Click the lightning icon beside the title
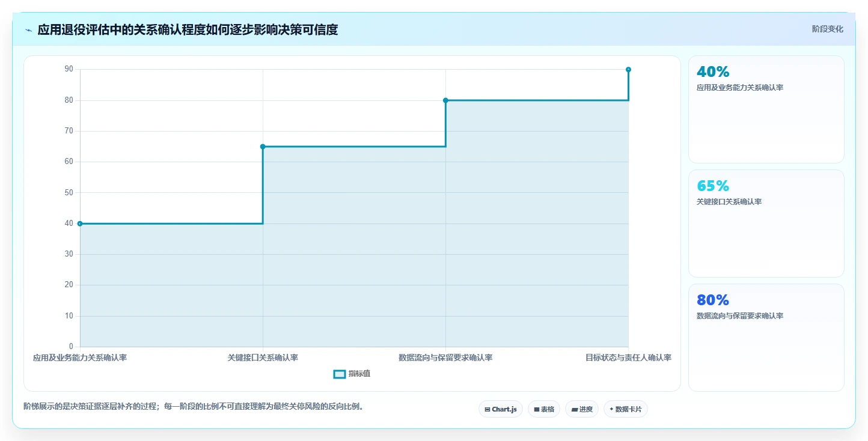The width and height of the screenshot is (868, 441). pos(28,30)
